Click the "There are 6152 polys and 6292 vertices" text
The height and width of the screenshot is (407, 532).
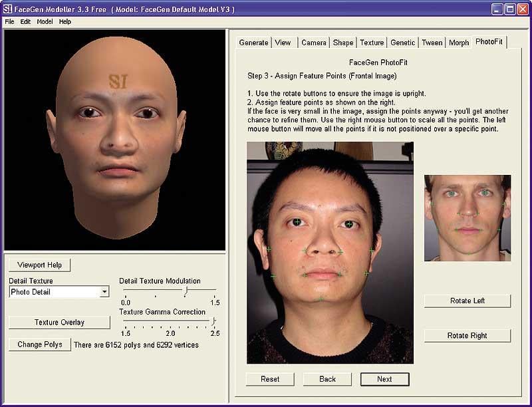click(136, 345)
